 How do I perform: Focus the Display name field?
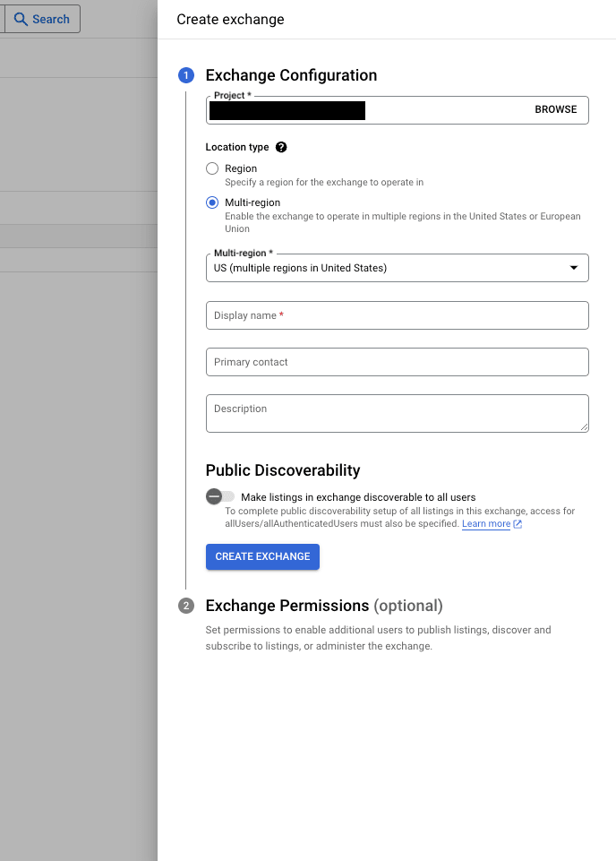(398, 315)
